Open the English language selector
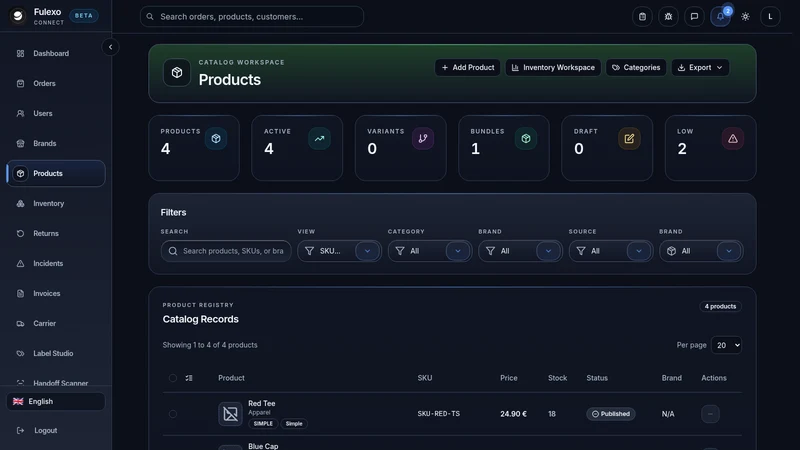The width and height of the screenshot is (800, 450). pos(56,402)
